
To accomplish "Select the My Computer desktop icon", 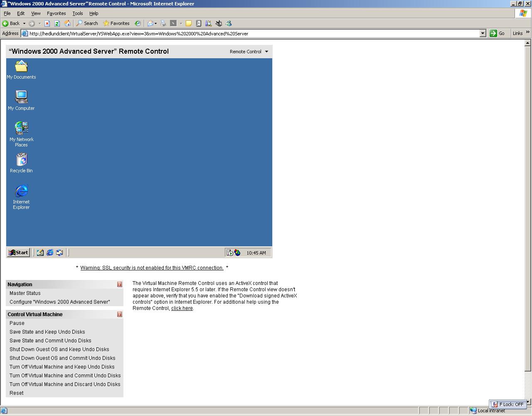I will coord(21,100).
